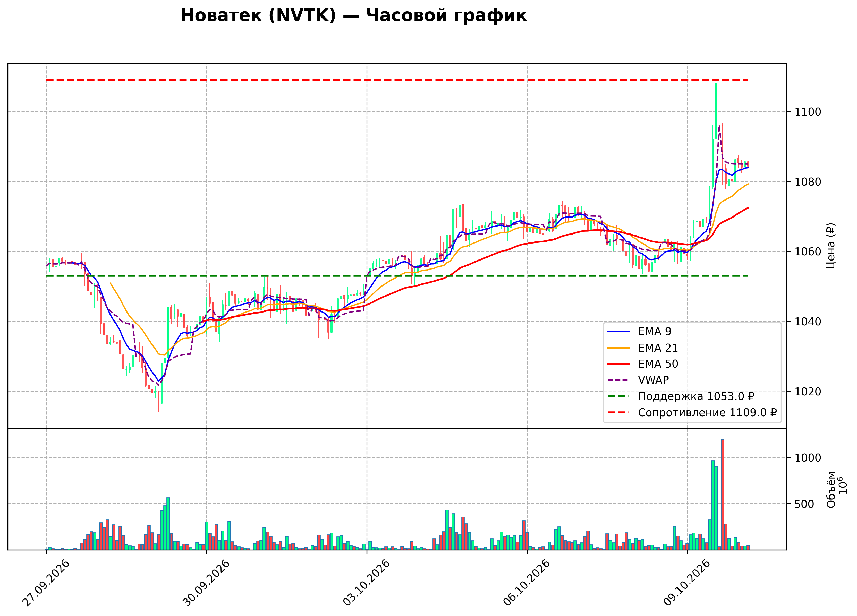Click the volume axis tick 1000
The height and width of the screenshot is (616, 857).
[x=808, y=458]
